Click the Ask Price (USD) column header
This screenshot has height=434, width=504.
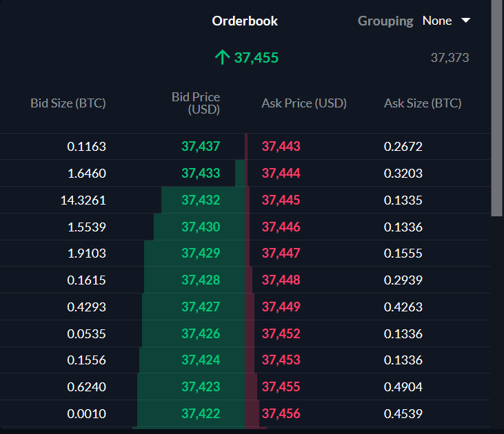coord(304,103)
